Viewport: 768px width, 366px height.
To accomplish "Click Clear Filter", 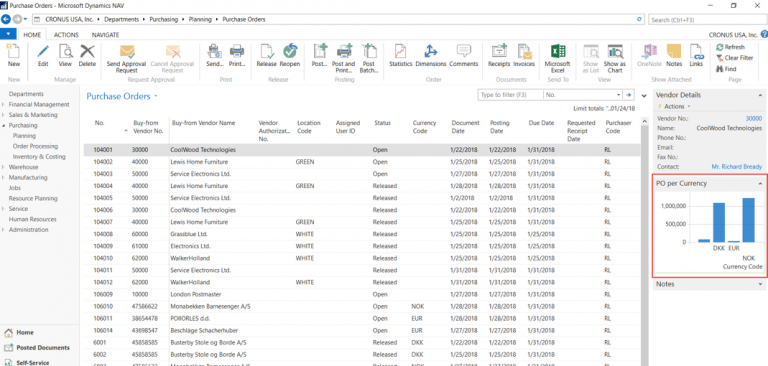I will [x=735, y=58].
